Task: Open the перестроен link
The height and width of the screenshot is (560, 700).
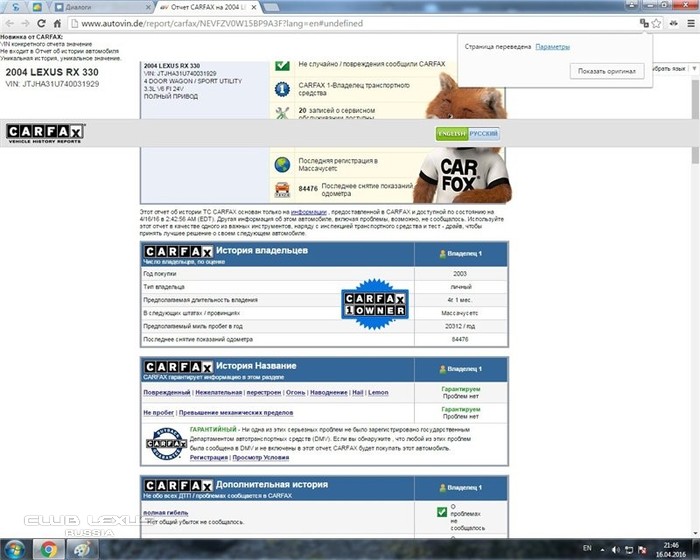Action: pyautogui.click(x=264, y=393)
